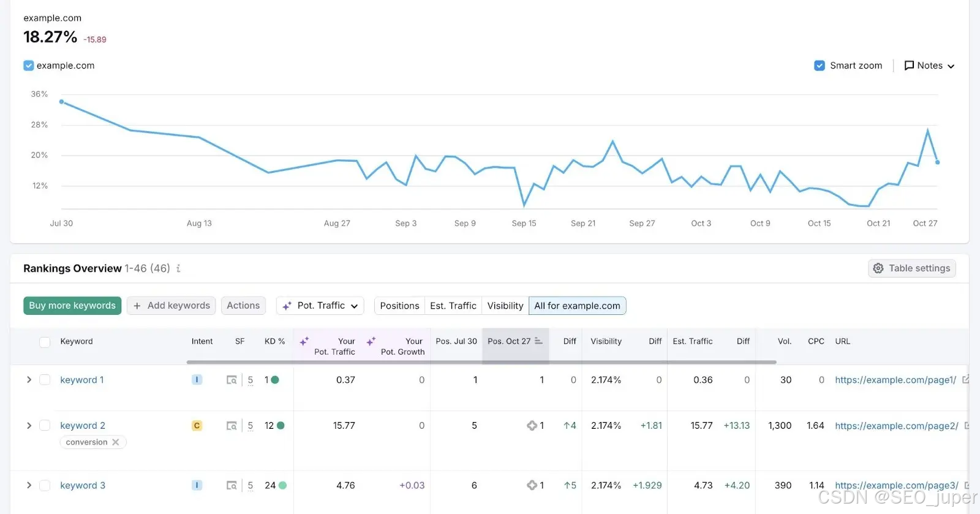Viewport: 980px width, 514px height.
Task: Click Buy more keywords button
Action: (72, 306)
